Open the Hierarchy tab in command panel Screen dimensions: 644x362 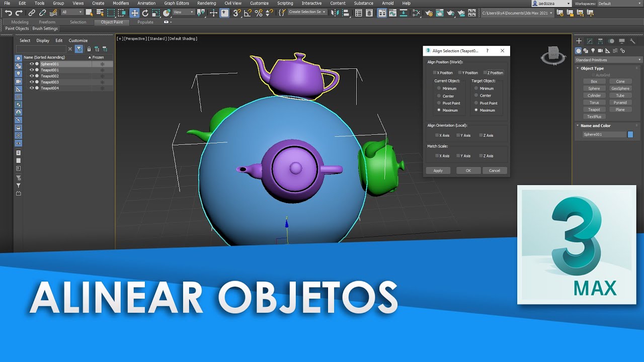point(600,41)
